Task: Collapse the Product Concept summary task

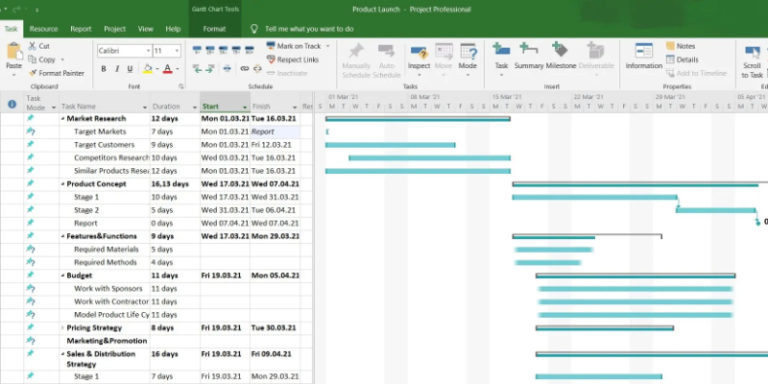Action: (x=63, y=184)
